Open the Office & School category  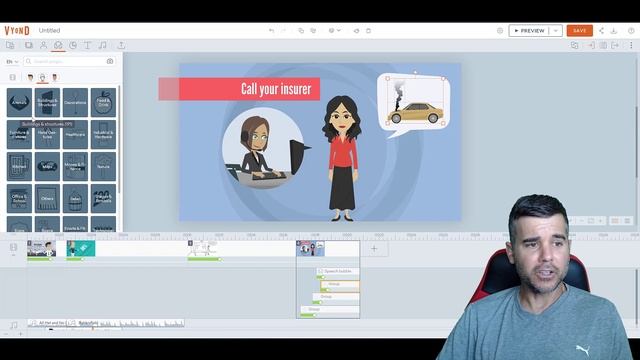tap(19, 198)
